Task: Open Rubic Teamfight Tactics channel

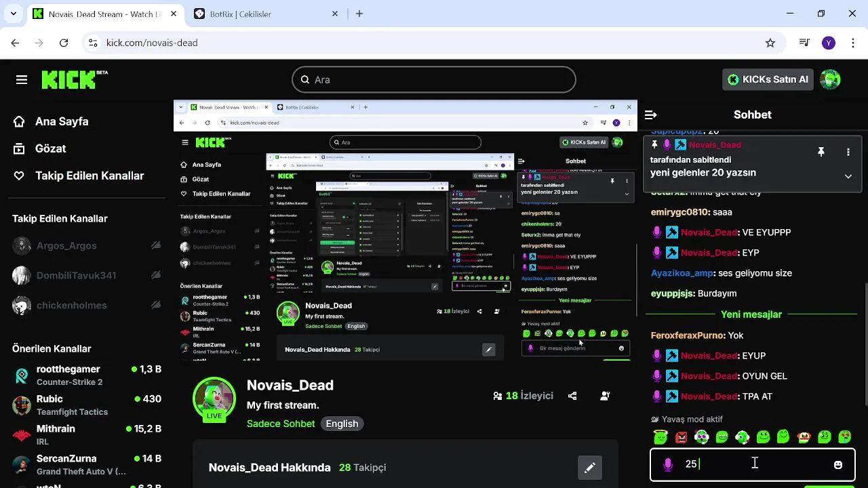Action: coord(87,405)
